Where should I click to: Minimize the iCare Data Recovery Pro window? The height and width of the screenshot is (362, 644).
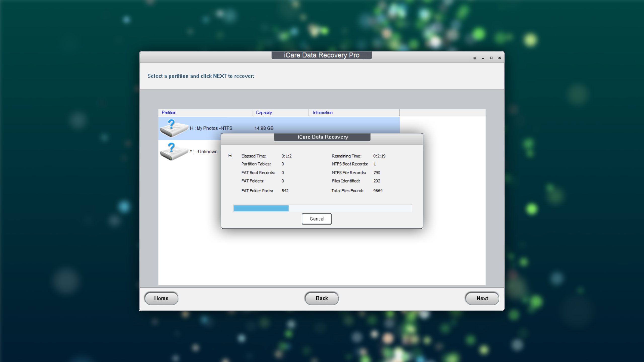(483, 58)
